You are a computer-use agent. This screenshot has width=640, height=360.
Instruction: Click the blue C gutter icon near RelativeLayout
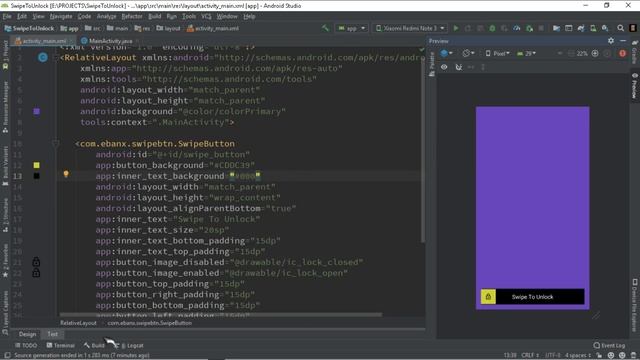point(43,58)
